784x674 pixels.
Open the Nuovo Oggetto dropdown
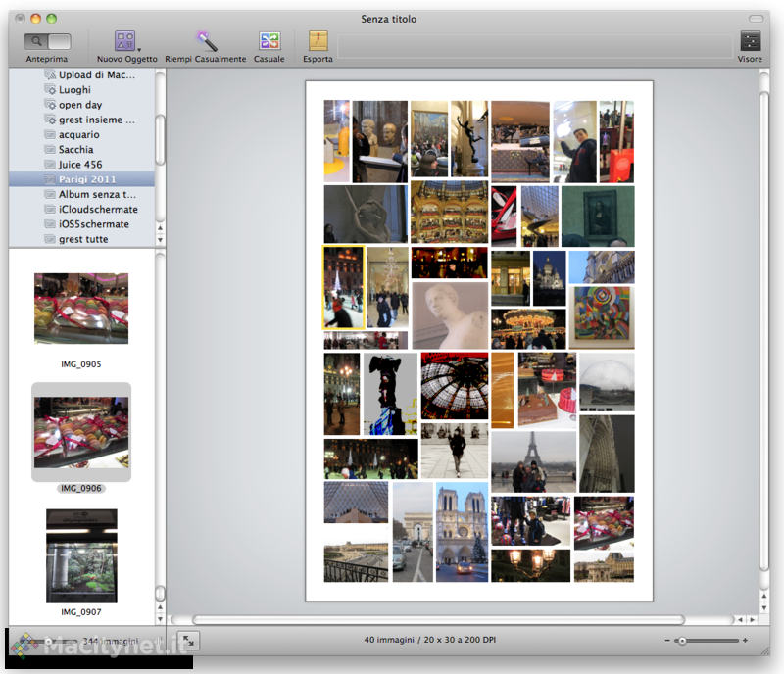(x=126, y=41)
